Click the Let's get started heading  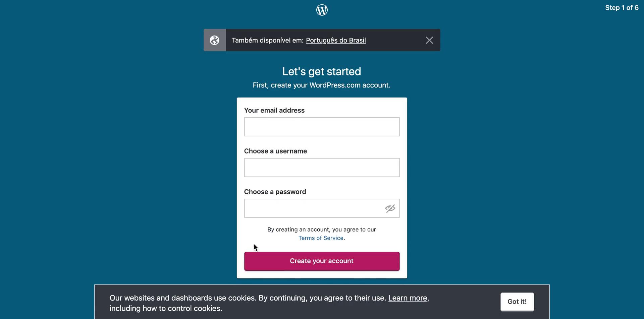[x=321, y=71]
